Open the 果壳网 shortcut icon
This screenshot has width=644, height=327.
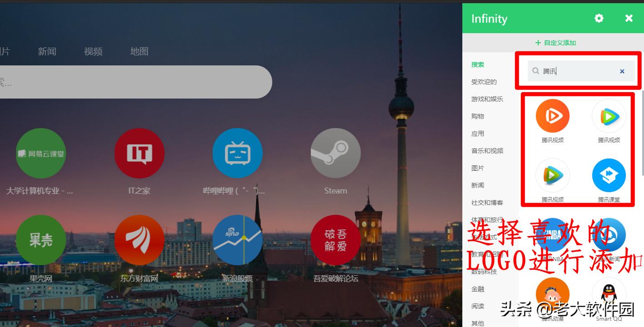click(41, 240)
